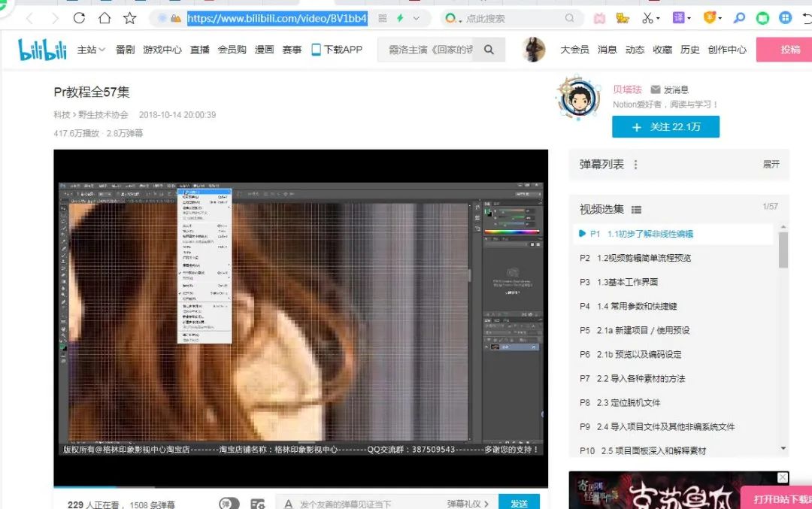
Task: Click the browser search magnifier icon
Action: click(x=570, y=19)
